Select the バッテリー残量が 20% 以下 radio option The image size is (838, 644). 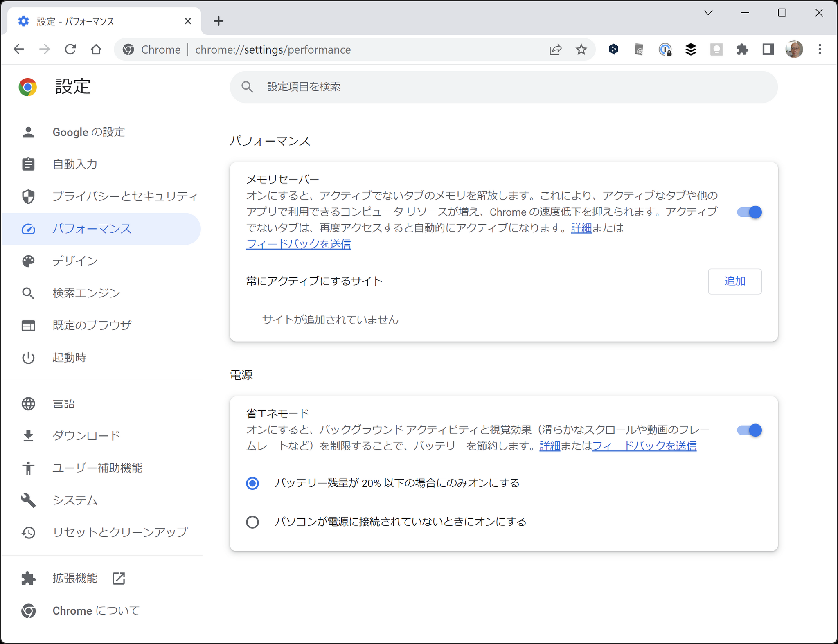click(252, 483)
